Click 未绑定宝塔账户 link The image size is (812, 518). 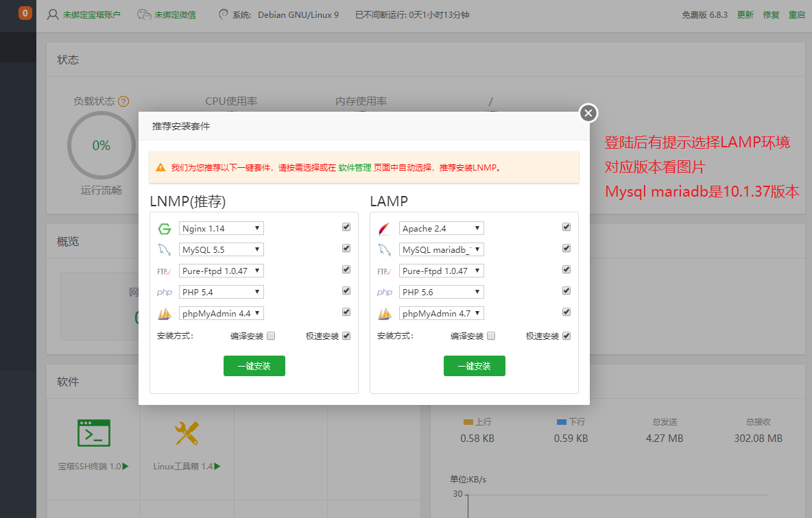[92, 14]
